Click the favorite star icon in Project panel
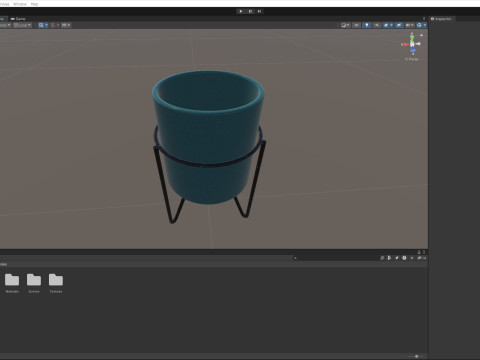 [x=412, y=258]
